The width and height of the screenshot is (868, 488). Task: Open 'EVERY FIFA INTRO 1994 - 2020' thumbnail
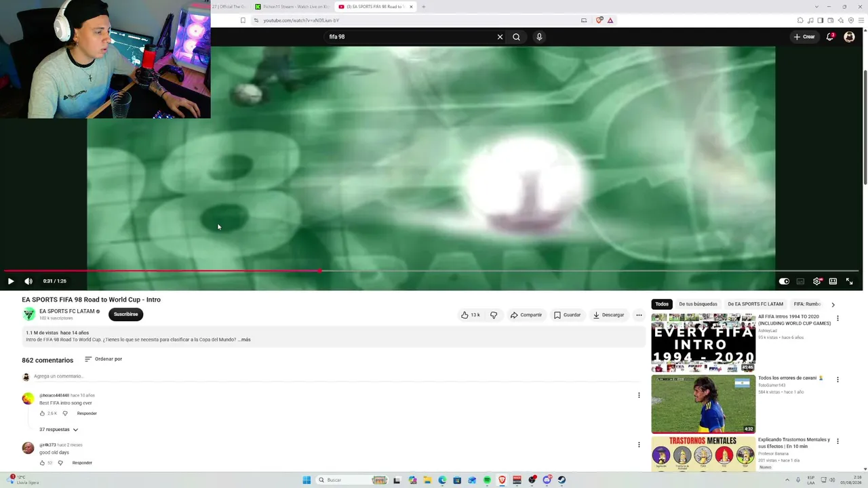[703, 343]
